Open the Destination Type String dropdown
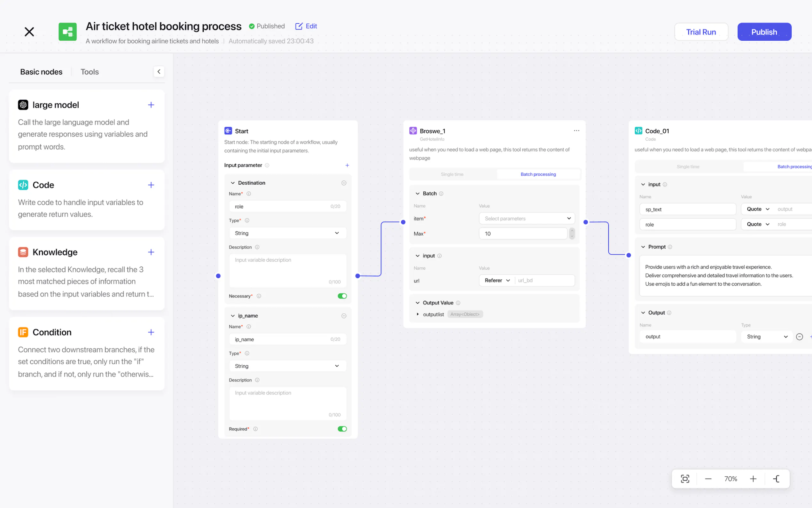The image size is (812, 508). tap(288, 233)
